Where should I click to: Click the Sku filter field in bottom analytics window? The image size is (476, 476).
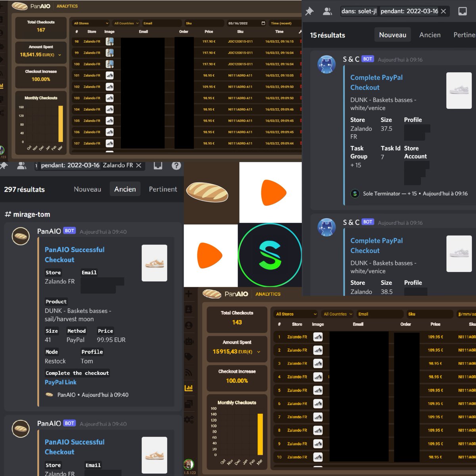click(x=430, y=314)
